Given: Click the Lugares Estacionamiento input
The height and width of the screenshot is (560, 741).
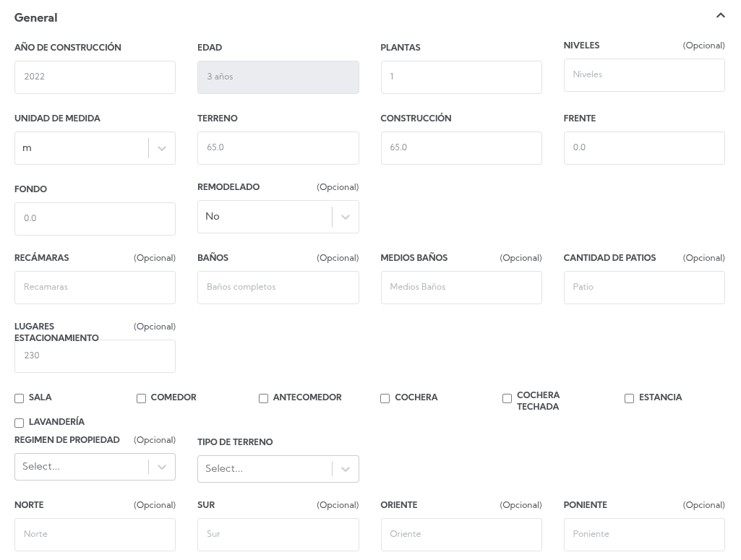Looking at the screenshot, I should 95,356.
